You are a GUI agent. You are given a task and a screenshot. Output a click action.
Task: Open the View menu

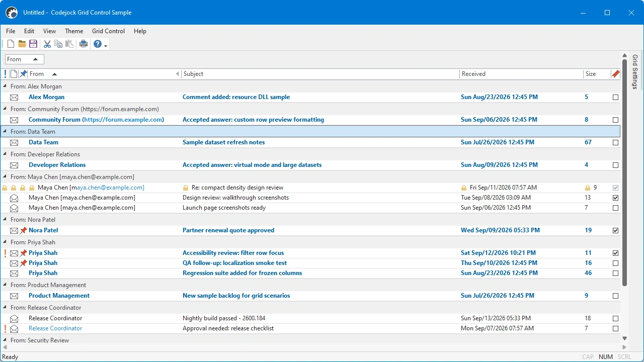[49, 31]
